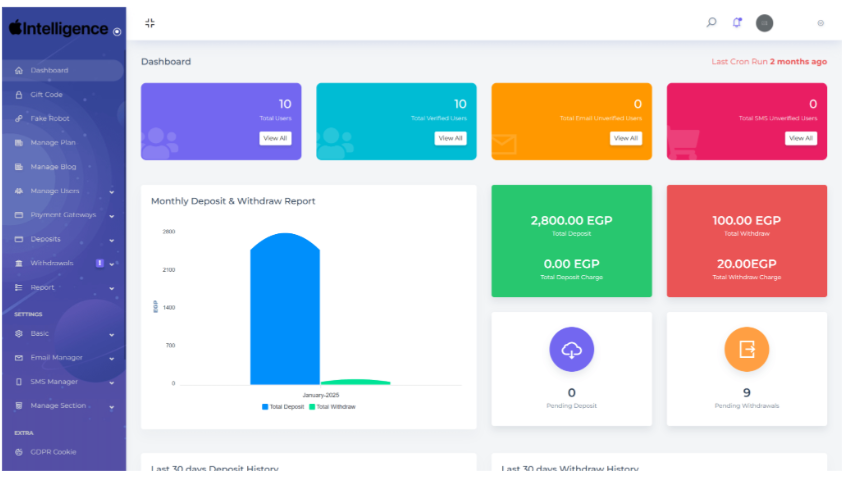Viewport: 844px width, 482px height.
Task: Click the fullscreen toggle icon in header
Action: point(150,22)
